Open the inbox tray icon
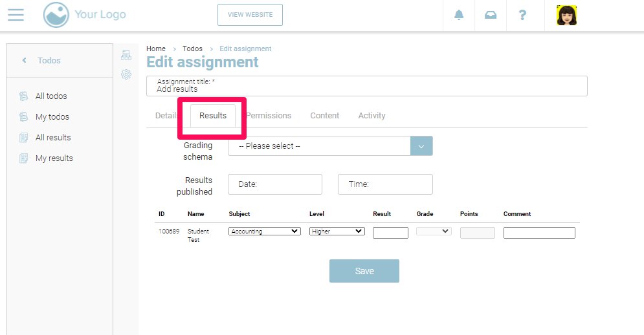Viewport: 644px width, 335px height. tap(491, 15)
